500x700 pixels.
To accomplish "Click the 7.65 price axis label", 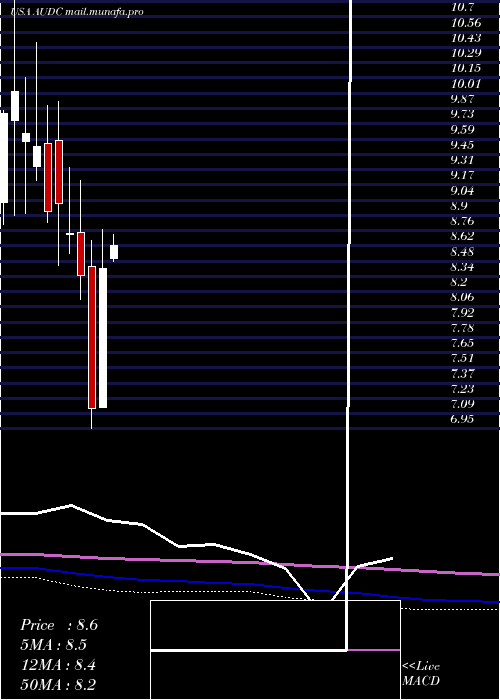I will [x=463, y=342].
